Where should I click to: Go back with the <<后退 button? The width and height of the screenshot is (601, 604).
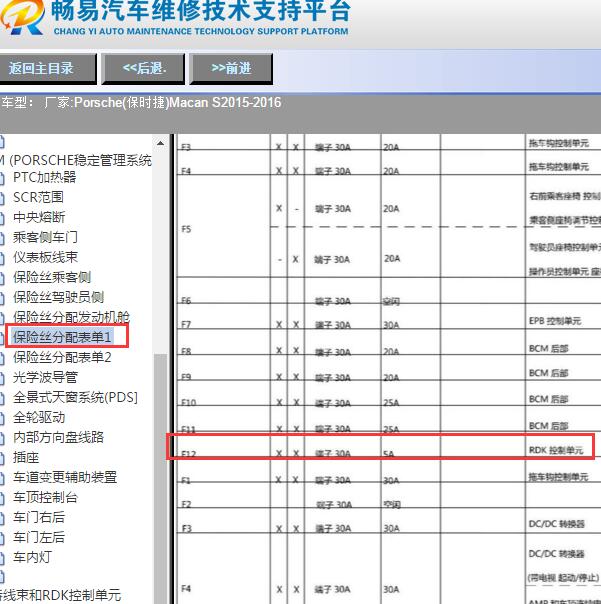(143, 69)
